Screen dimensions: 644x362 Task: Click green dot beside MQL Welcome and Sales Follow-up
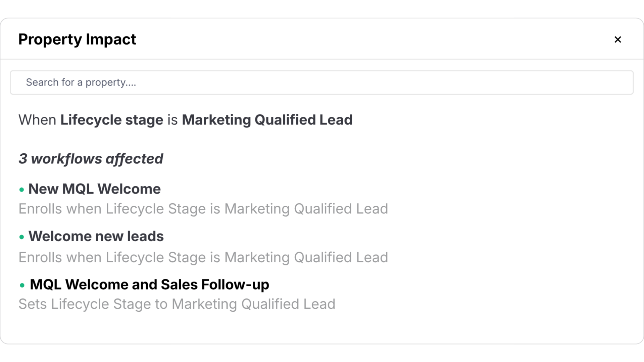pos(22,286)
